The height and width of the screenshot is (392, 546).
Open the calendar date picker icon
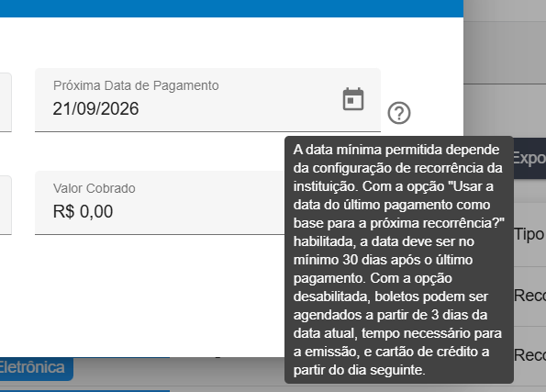[353, 99]
